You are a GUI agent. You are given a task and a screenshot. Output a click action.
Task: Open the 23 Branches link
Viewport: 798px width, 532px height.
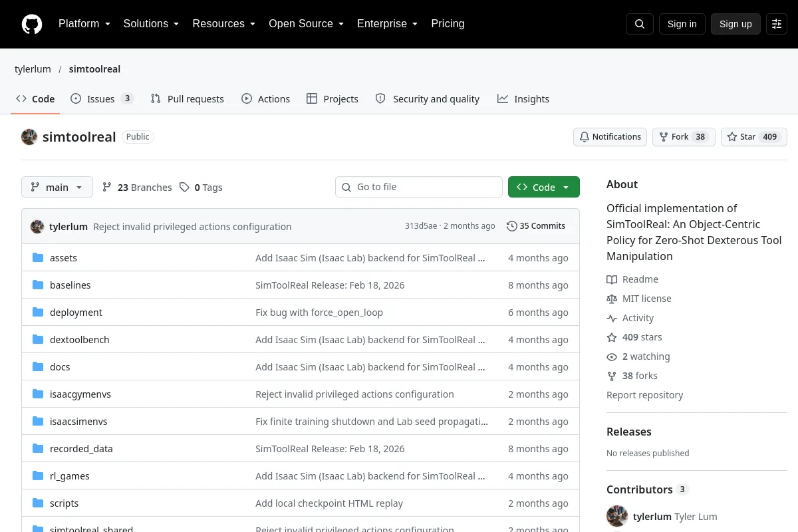[137, 188]
